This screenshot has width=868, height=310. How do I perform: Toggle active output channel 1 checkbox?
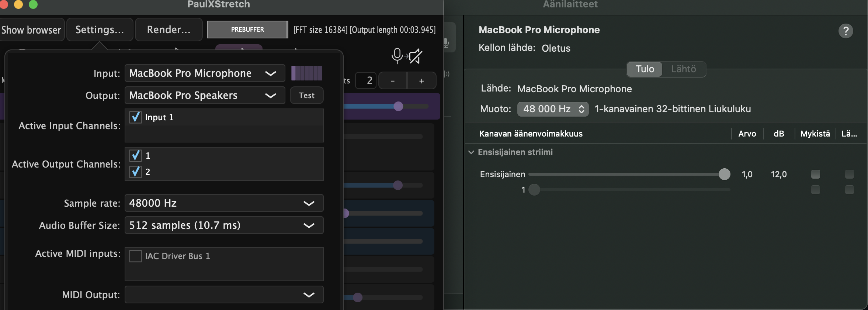pyautogui.click(x=136, y=155)
